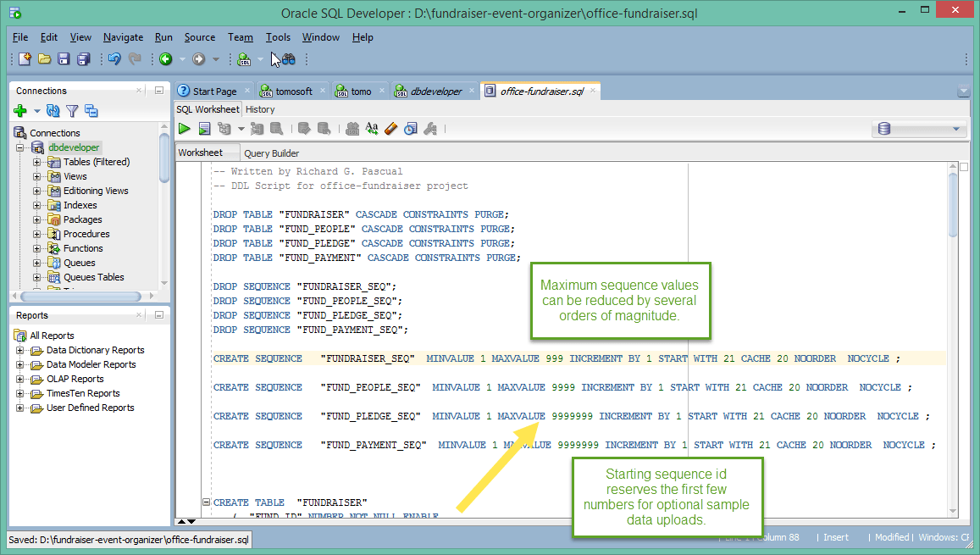Run the statement with the green play icon
Screen dimensions: 980x555
click(x=185, y=129)
